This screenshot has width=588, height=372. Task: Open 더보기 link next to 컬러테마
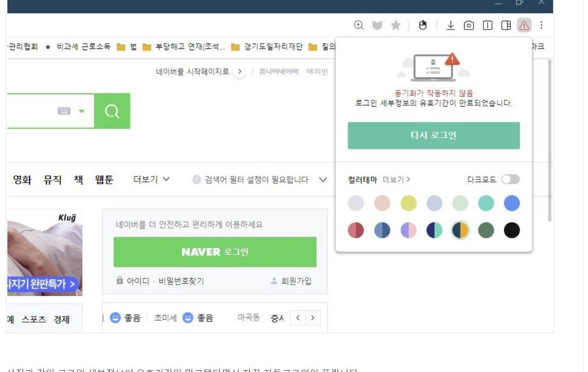396,180
